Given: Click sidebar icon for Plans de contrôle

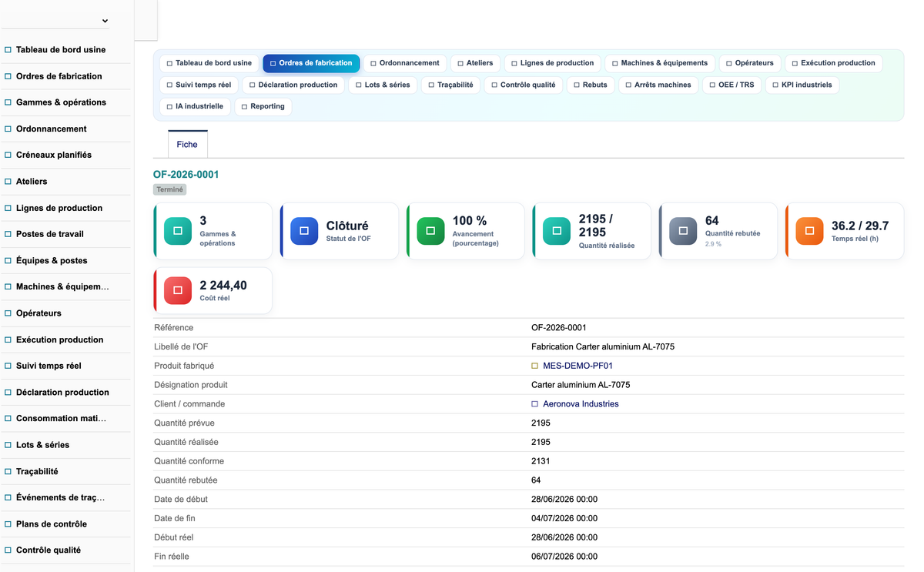Looking at the screenshot, I should coord(8,523).
